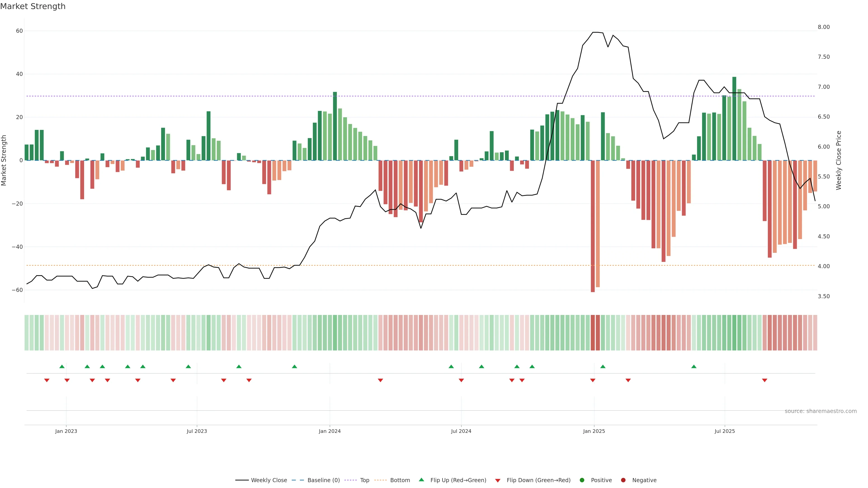
Task: Click the rightmost red Flip Down triangle marker
Action: [764, 380]
